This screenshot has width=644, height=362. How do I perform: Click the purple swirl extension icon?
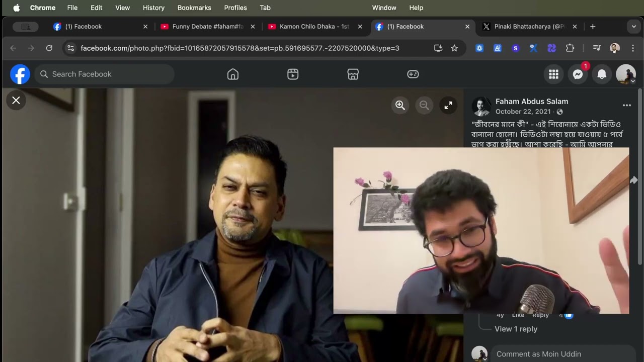tap(551, 48)
